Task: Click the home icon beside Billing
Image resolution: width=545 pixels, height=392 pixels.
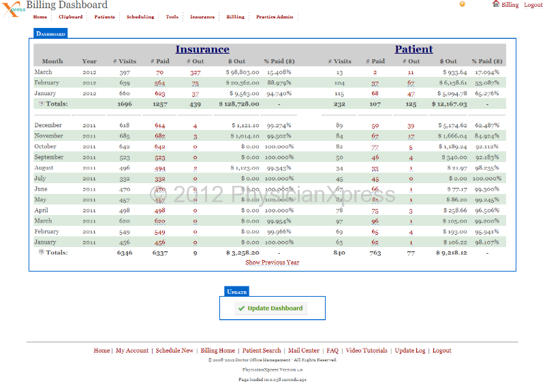Action: click(x=496, y=4)
